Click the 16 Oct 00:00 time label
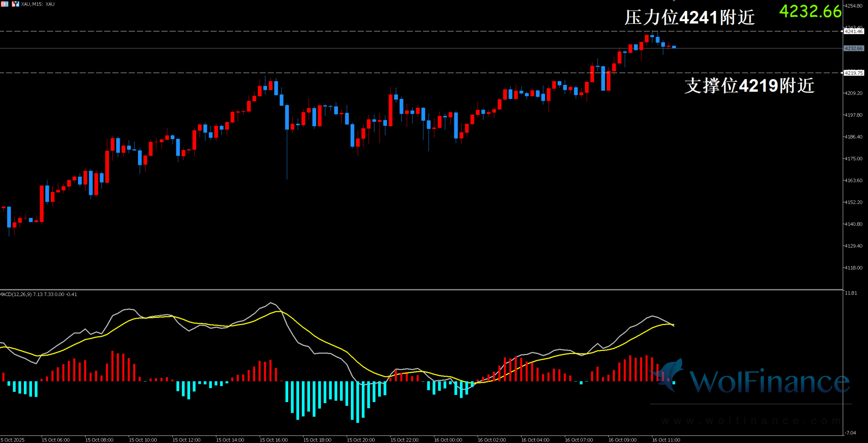Image resolution: width=868 pixels, height=443 pixels. (x=448, y=440)
